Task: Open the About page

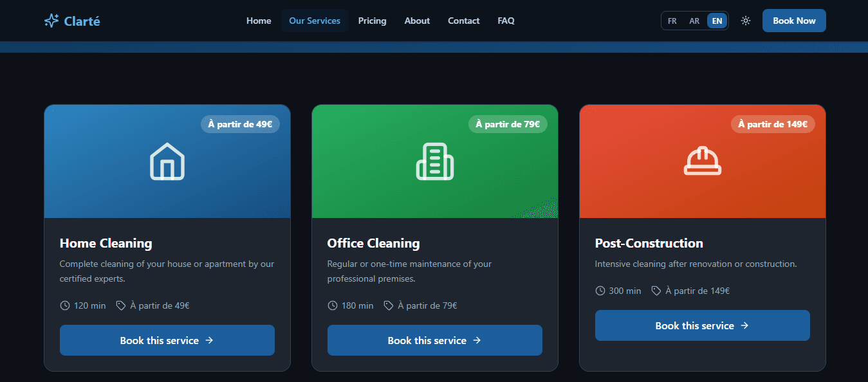Action: [417, 21]
